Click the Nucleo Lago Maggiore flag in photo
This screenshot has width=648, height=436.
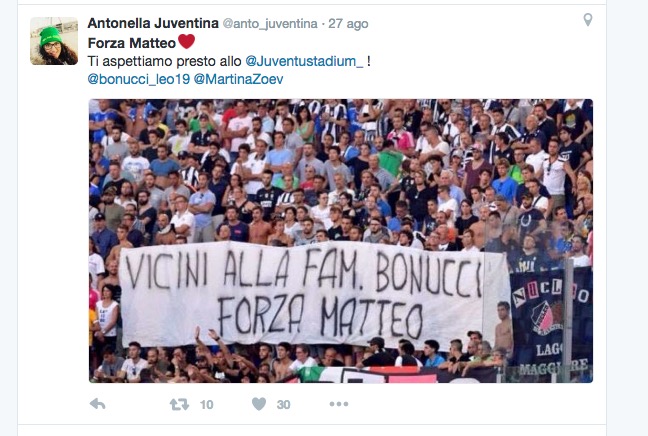tap(551, 322)
